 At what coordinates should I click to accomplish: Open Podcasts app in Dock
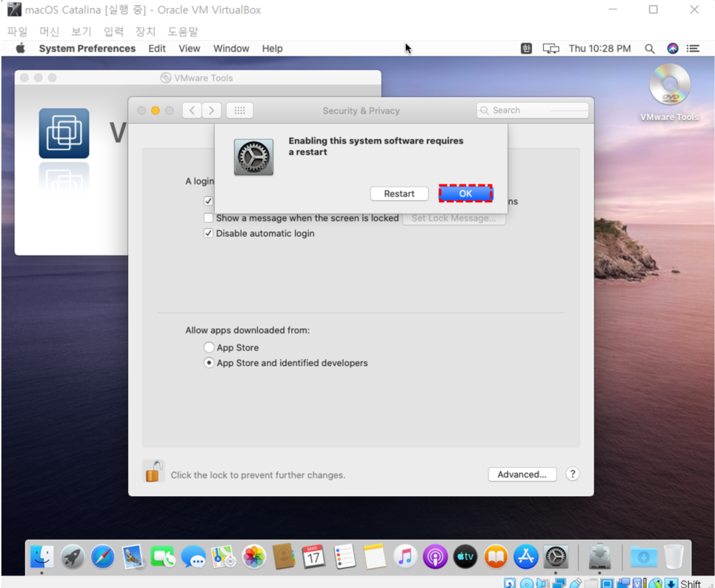pyautogui.click(x=435, y=557)
